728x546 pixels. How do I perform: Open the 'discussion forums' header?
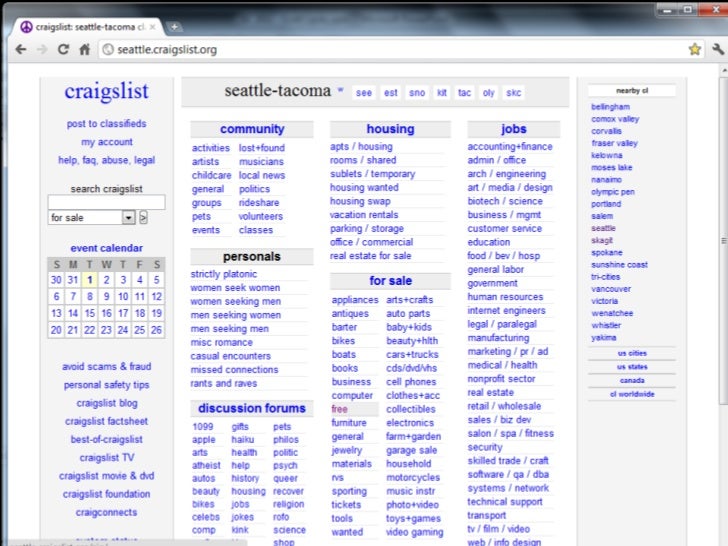click(x=252, y=408)
